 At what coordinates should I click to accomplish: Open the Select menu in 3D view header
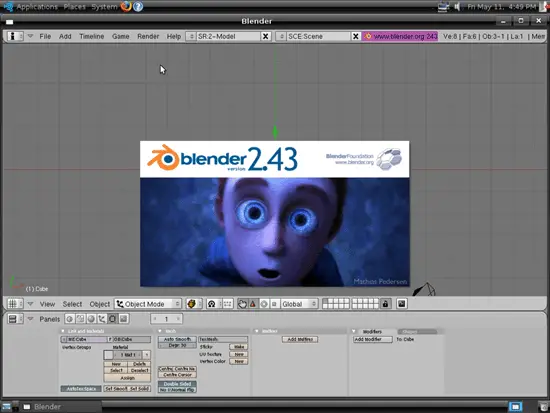[72, 304]
